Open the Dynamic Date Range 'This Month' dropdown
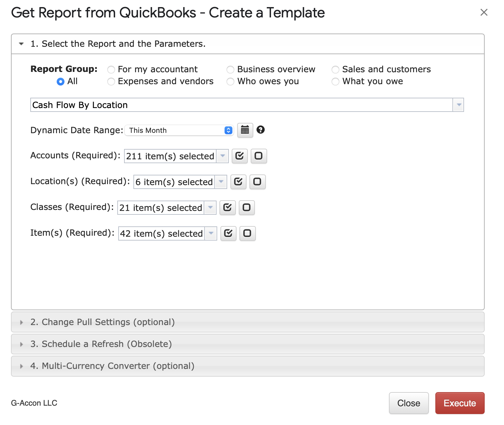 (179, 130)
